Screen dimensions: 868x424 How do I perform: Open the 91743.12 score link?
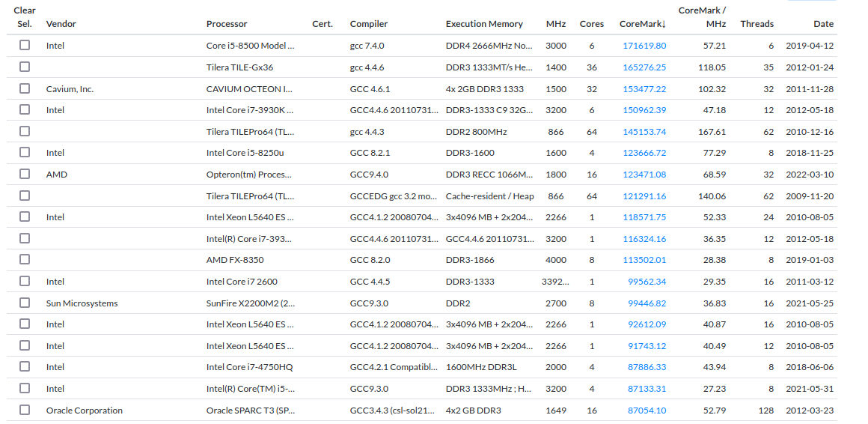(647, 345)
